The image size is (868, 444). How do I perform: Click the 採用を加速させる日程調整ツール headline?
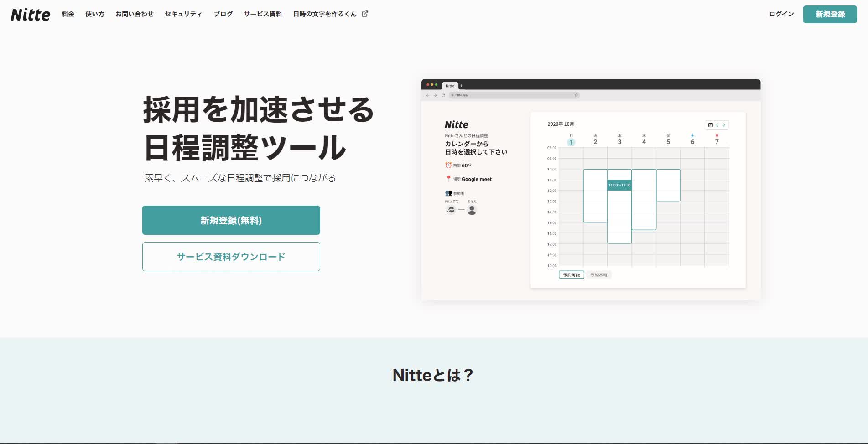(x=259, y=129)
